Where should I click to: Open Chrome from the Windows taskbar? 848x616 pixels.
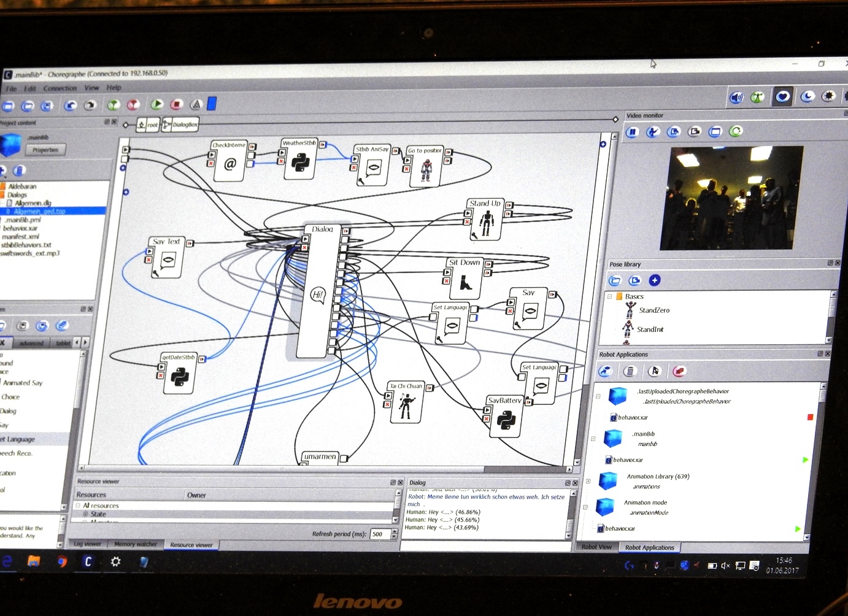coord(61,561)
